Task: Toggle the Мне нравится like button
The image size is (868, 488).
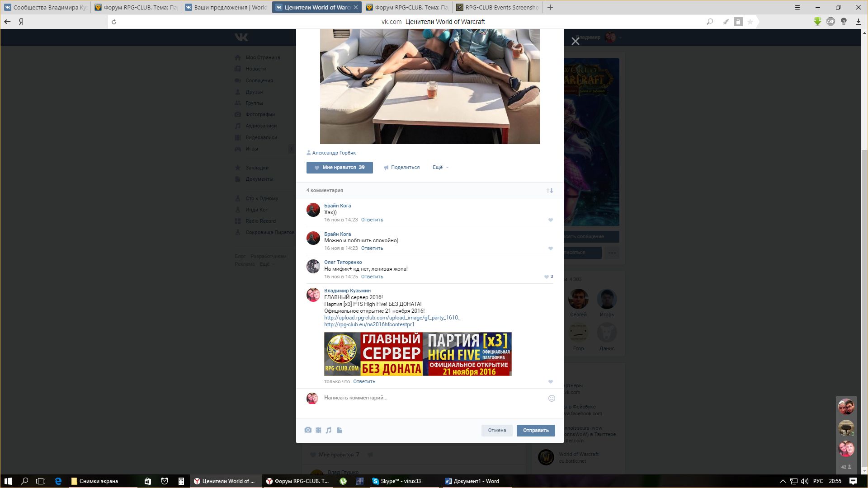Action: [x=340, y=168]
